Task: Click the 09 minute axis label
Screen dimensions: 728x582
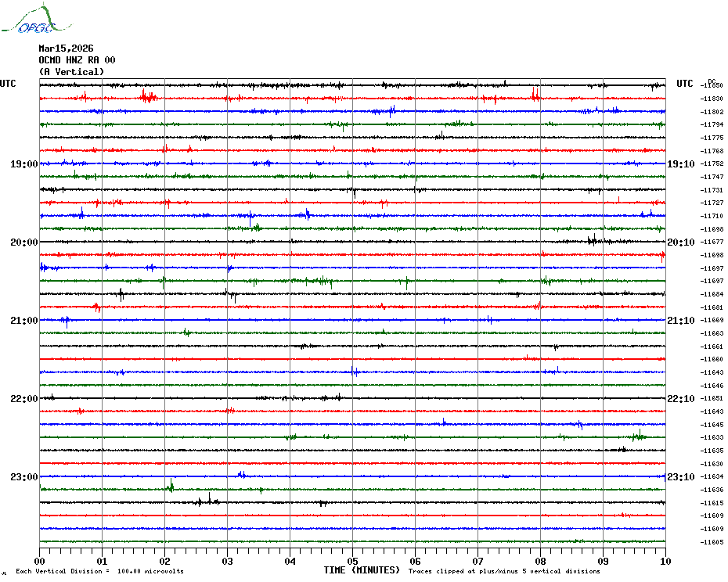Action: [603, 561]
